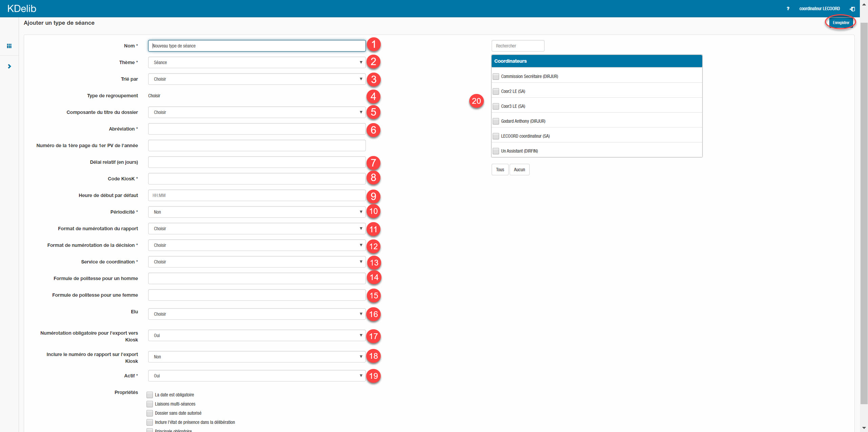Click the Enregistrer button
The width and height of the screenshot is (868, 432).
click(841, 23)
